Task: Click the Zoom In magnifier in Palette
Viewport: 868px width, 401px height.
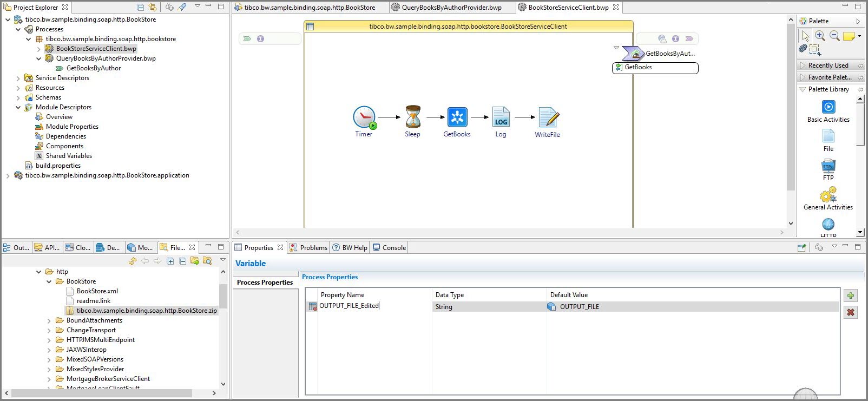Action: 820,36
